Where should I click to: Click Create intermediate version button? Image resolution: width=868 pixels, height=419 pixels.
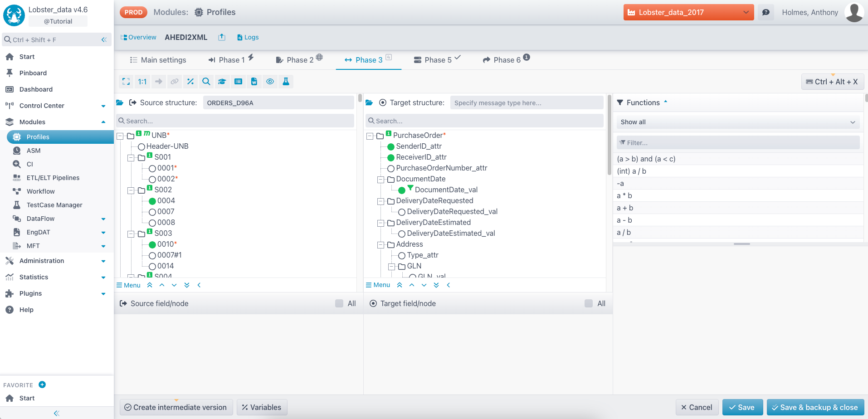click(x=176, y=407)
